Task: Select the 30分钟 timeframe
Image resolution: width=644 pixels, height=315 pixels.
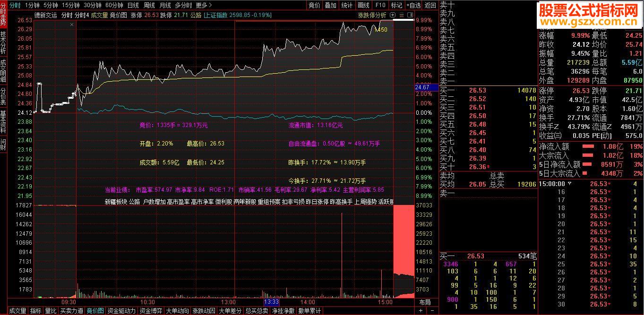Action: point(92,5)
